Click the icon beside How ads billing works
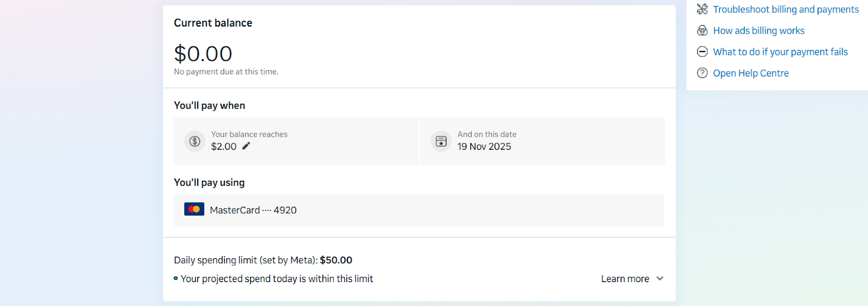 (702, 30)
